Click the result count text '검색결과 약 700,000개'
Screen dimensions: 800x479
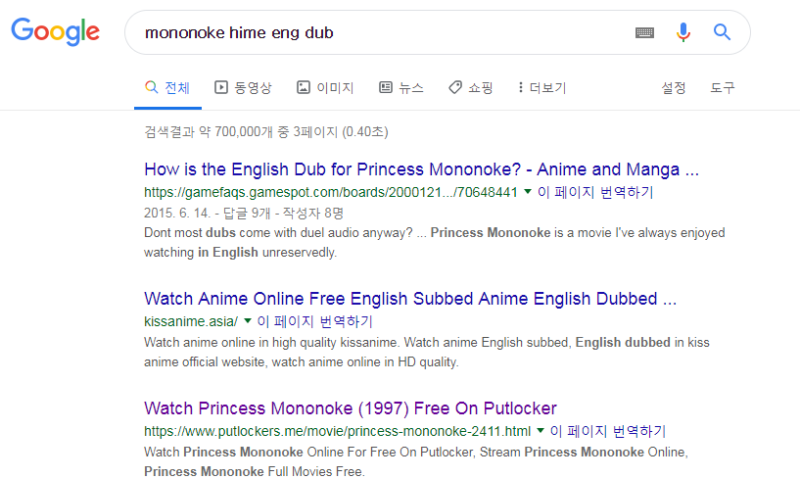266,132
